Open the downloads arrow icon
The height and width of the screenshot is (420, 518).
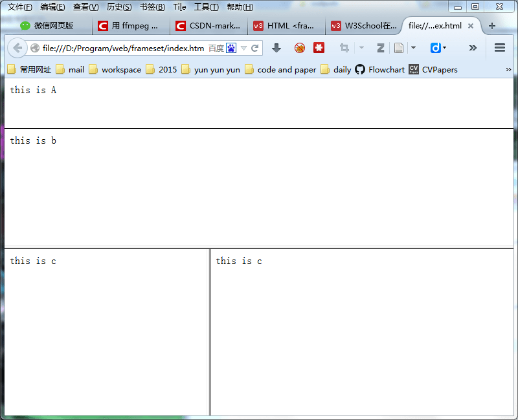point(276,48)
